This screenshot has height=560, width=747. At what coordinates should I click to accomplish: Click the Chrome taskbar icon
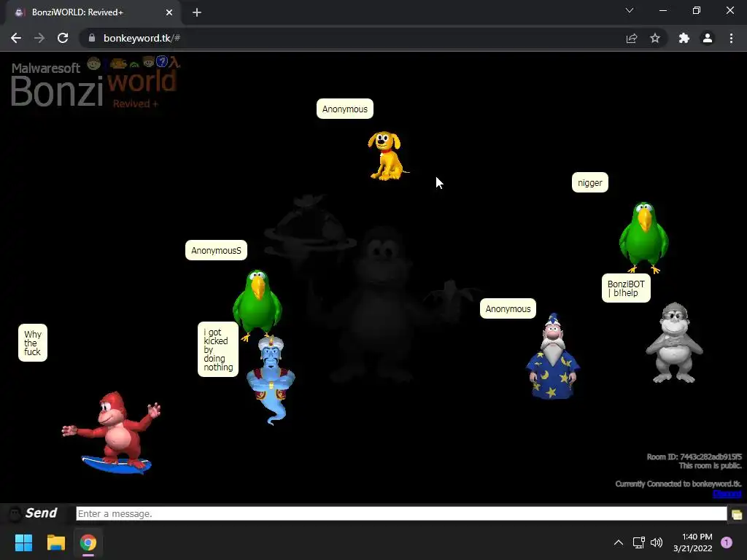pos(88,542)
